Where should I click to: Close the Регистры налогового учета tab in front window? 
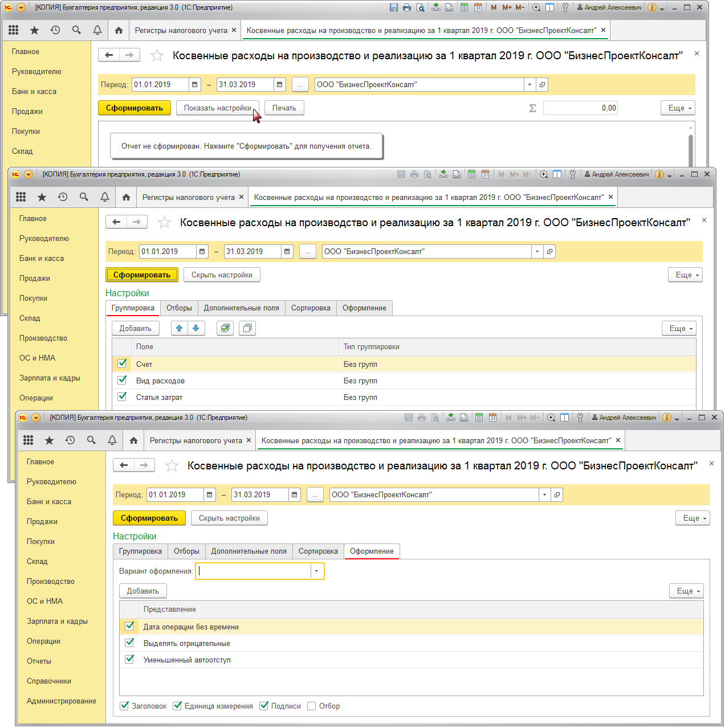[249, 440]
